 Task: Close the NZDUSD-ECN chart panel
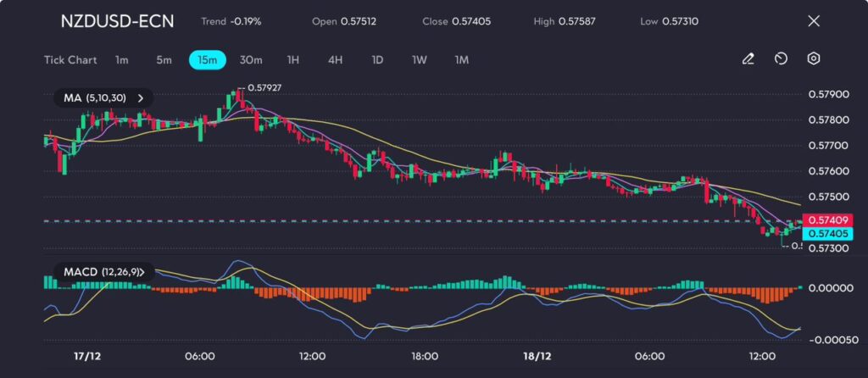pos(814,21)
